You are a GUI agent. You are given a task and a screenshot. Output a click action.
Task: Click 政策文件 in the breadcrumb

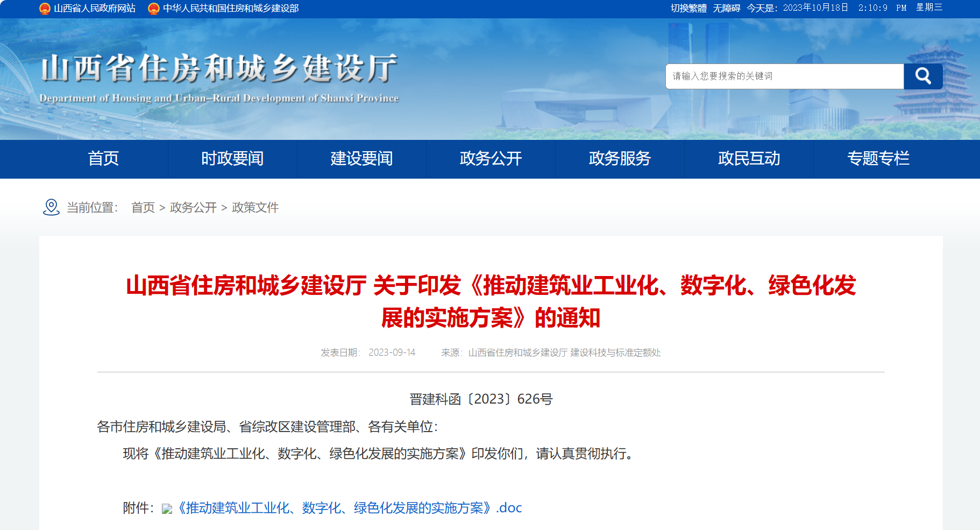[255, 208]
